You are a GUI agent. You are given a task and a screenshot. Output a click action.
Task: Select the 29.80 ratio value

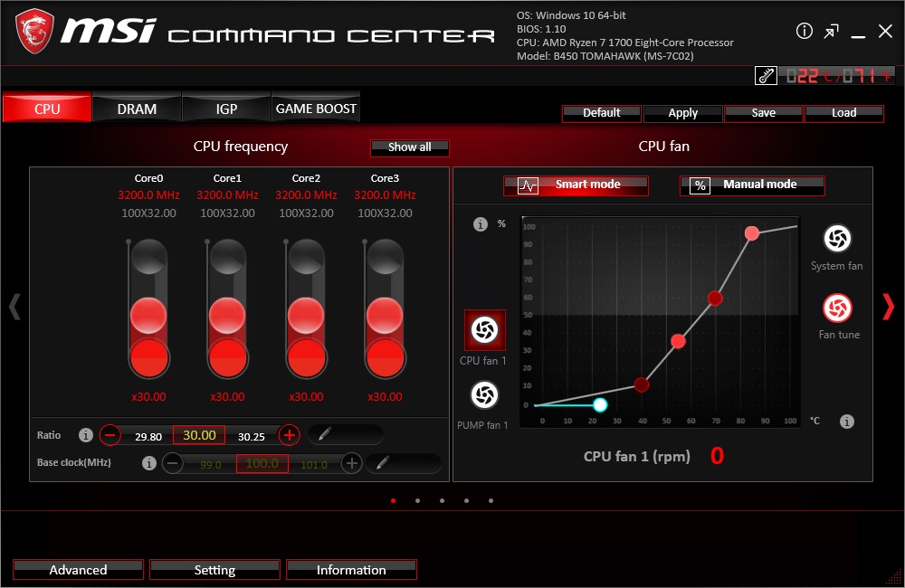148,437
